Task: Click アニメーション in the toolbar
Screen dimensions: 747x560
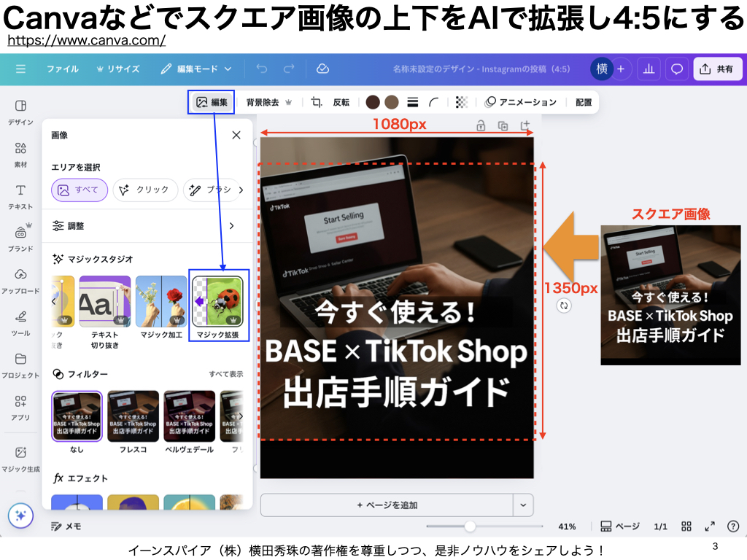Action: tap(521, 102)
